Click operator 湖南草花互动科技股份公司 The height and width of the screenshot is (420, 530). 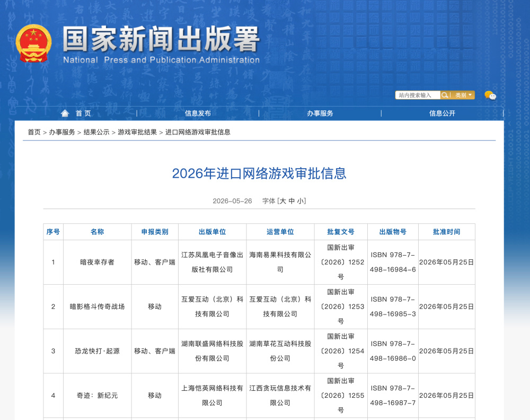280,351
